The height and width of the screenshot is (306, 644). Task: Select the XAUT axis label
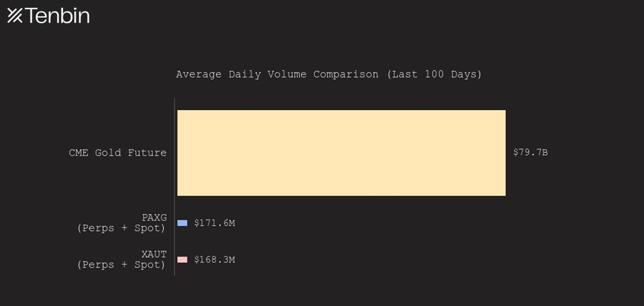[x=154, y=254]
